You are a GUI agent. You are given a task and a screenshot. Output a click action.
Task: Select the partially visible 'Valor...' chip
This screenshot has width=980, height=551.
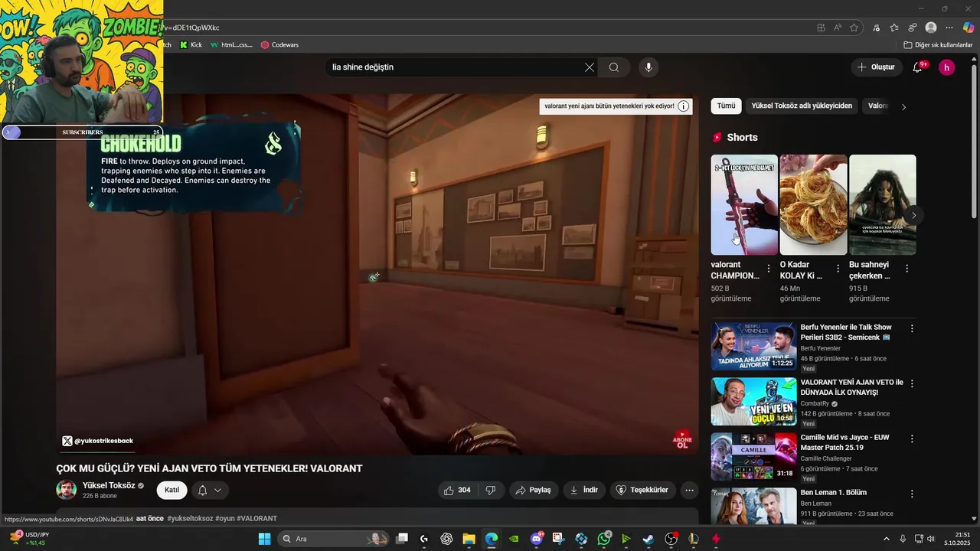point(877,106)
